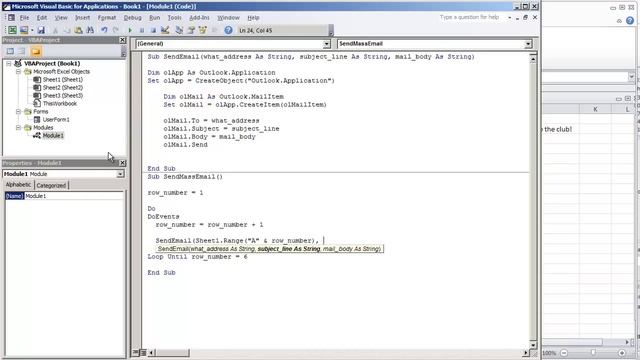640x360 pixels.
Task: Click the Cut scissors icon
Action: pyautogui.click(x=56, y=30)
